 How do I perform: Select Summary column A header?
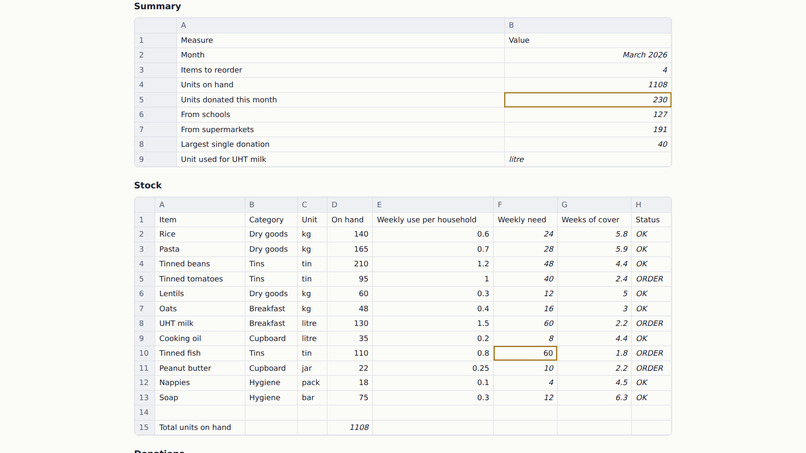click(340, 25)
